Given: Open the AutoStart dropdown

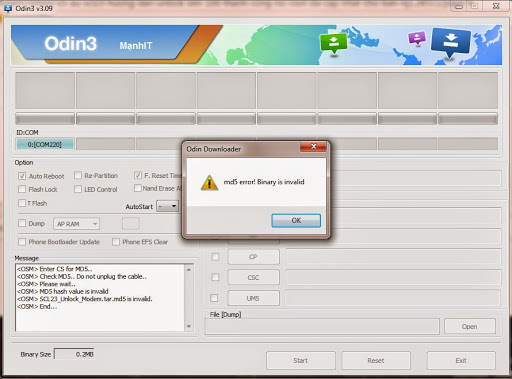Looking at the screenshot, I should pos(168,206).
